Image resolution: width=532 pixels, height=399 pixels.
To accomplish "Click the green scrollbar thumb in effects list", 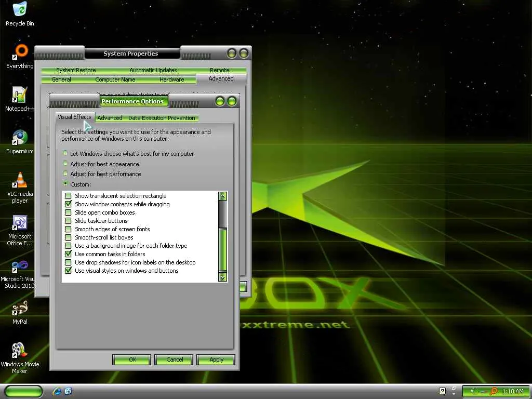I will pyautogui.click(x=222, y=249).
